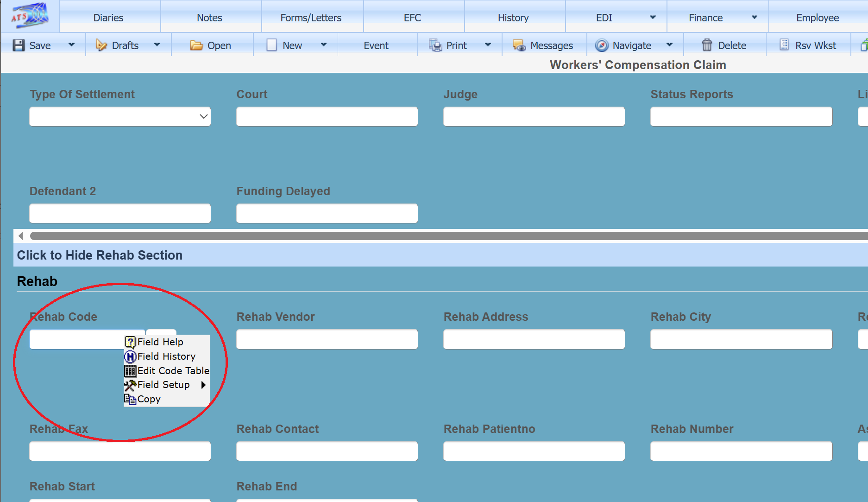Image resolution: width=868 pixels, height=502 pixels.
Task: Click the Save floppy disk icon
Action: 19,45
